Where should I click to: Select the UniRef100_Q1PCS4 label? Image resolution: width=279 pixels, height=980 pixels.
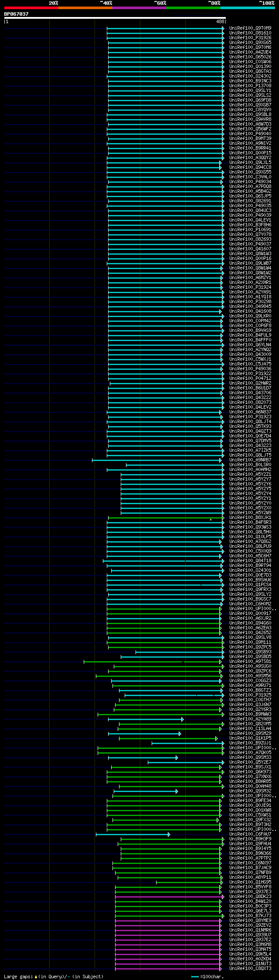tap(250, 585)
